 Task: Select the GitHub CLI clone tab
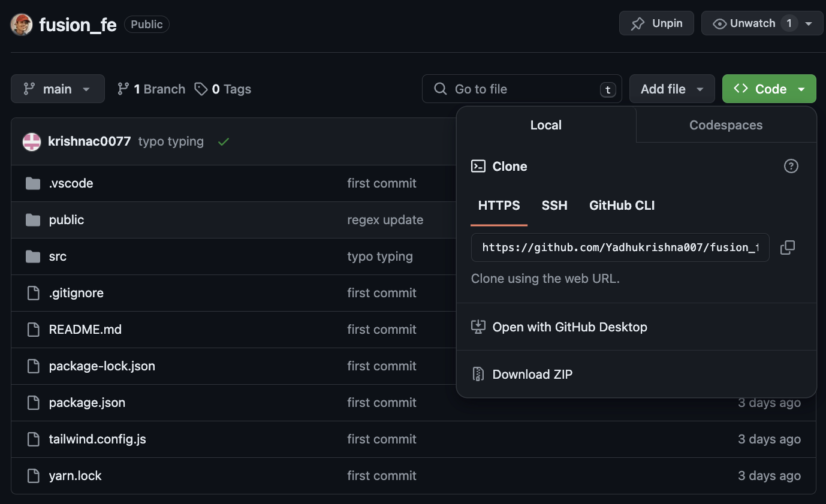pos(622,206)
